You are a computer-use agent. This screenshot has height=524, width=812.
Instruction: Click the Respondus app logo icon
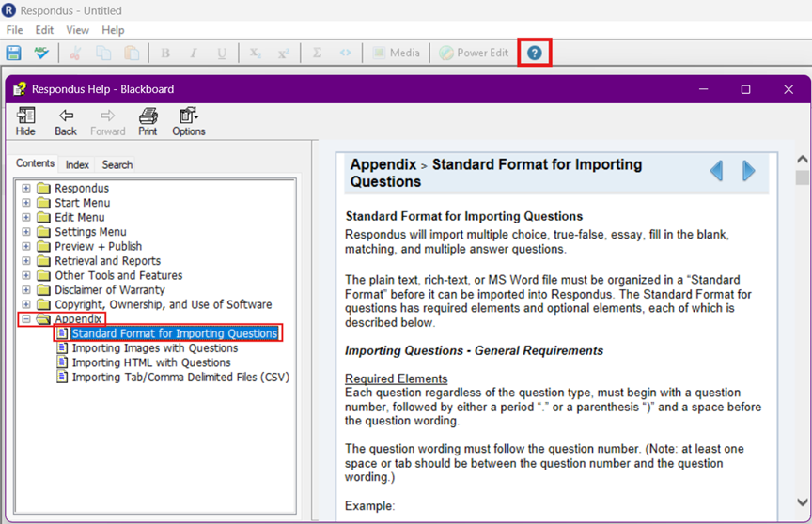(x=8, y=10)
